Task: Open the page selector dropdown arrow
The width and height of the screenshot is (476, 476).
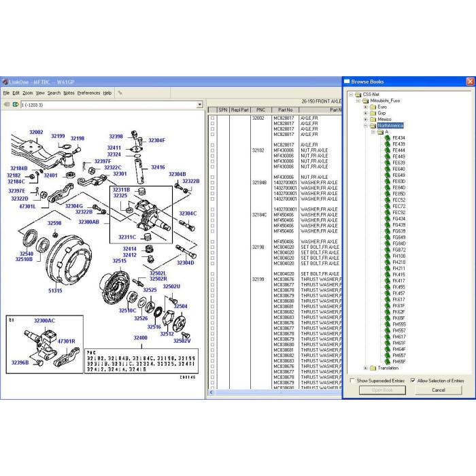Action: coord(199,105)
